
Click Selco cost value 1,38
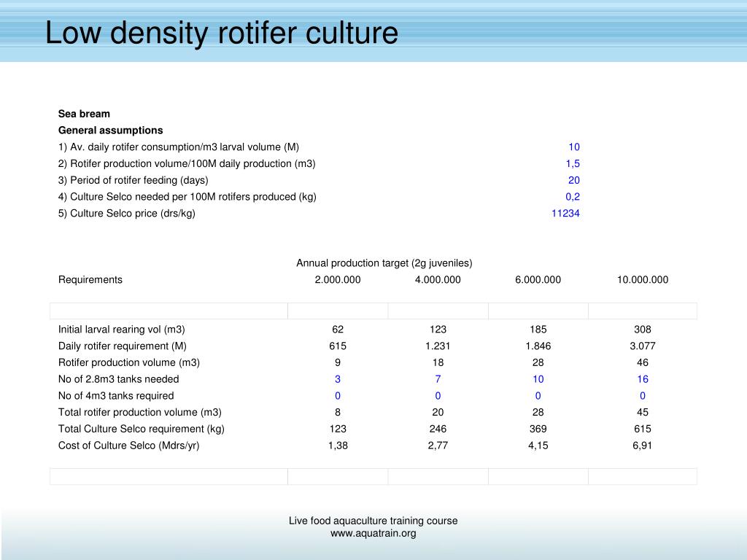coord(338,446)
